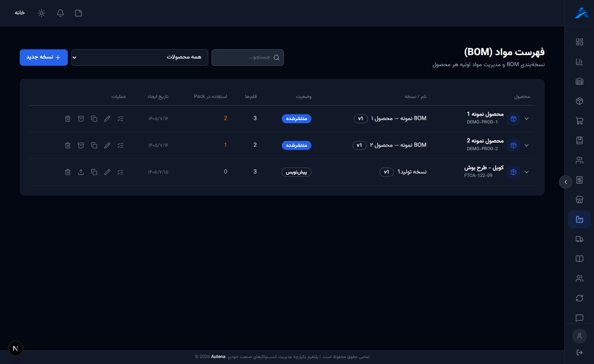Screen dimensions: 594x364
Task: Open the dashboard grid sidebar item
Action: [579, 42]
